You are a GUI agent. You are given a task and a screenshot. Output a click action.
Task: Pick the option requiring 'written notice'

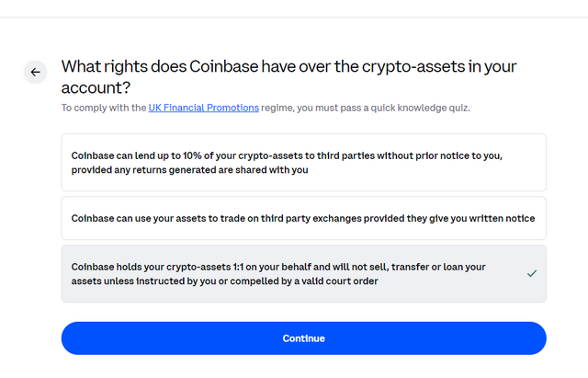click(303, 218)
